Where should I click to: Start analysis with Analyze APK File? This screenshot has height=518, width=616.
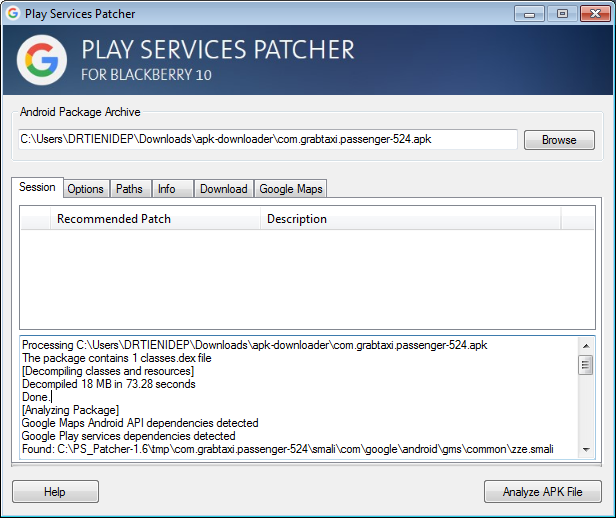tap(542, 492)
